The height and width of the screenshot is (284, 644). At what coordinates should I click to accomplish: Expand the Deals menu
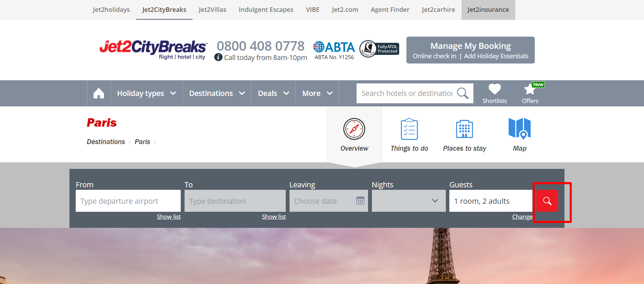(274, 93)
